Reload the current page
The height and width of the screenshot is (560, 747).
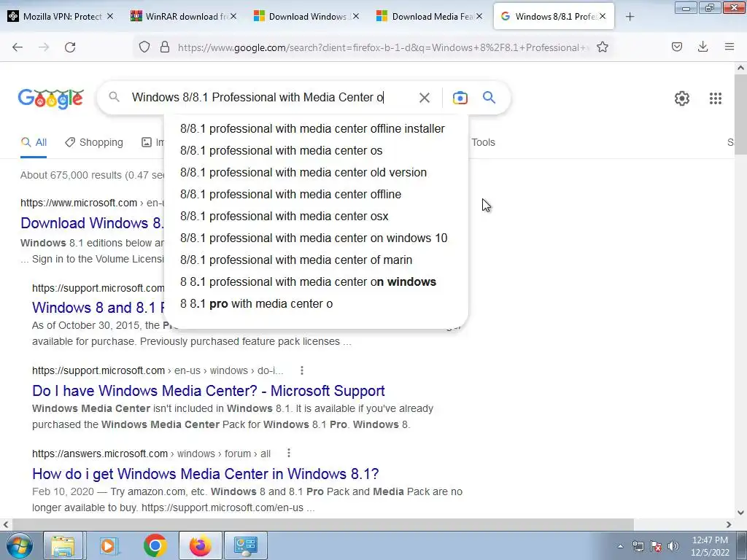70,47
